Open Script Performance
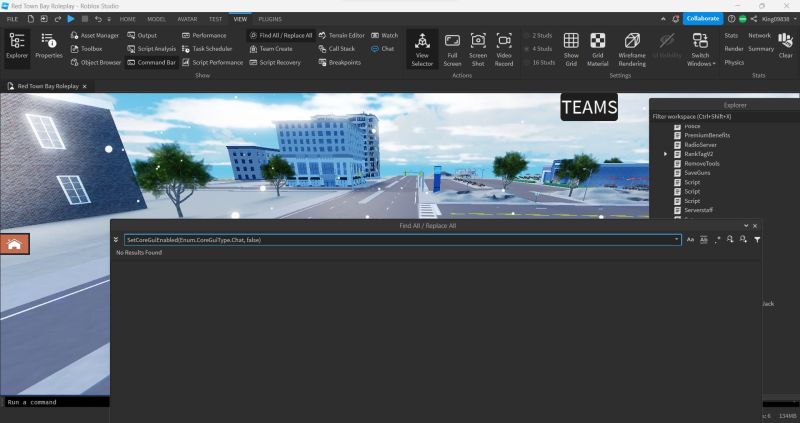 (x=212, y=63)
